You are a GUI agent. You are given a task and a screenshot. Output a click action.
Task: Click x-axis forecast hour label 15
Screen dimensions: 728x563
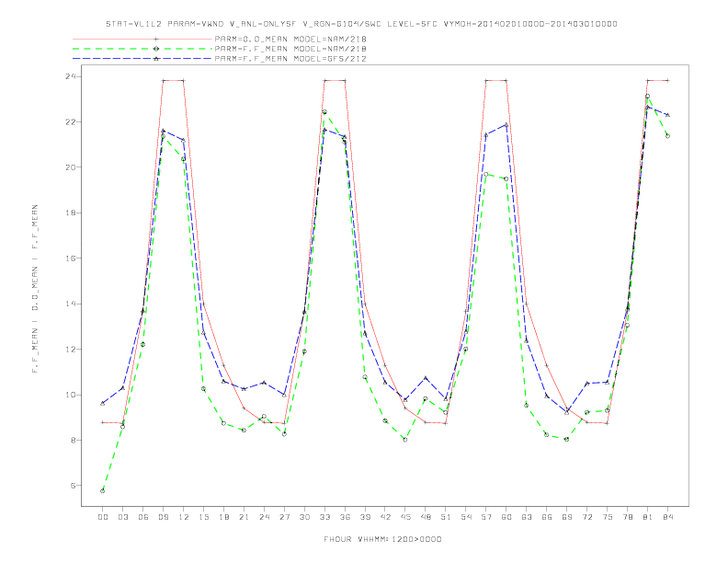tap(203, 517)
